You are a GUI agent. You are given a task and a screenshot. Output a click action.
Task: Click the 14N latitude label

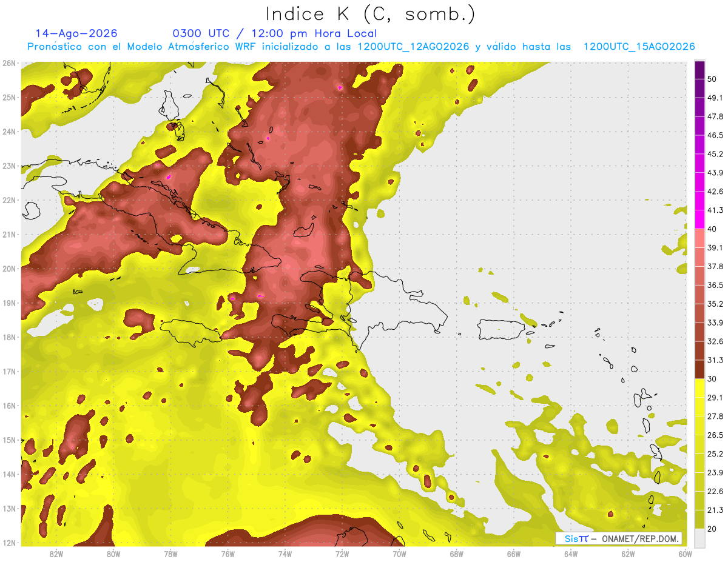tap(8, 474)
